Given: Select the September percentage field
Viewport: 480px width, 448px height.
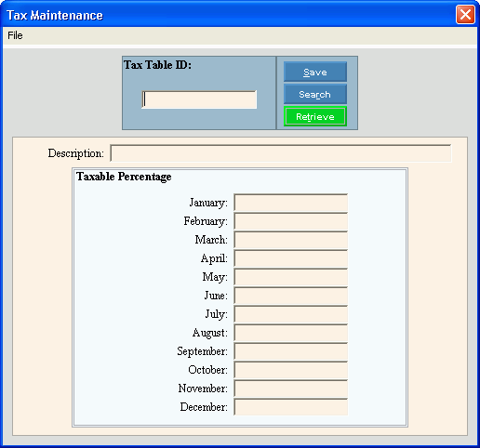Looking at the screenshot, I should coord(290,351).
